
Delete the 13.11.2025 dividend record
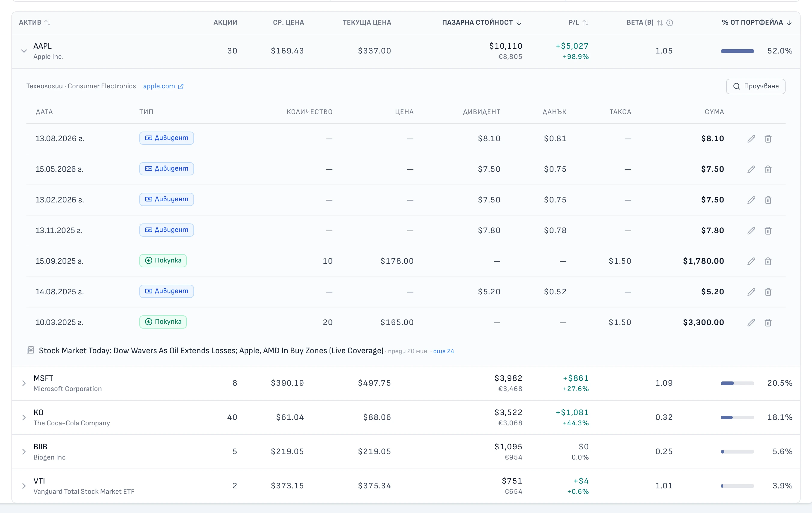point(768,231)
